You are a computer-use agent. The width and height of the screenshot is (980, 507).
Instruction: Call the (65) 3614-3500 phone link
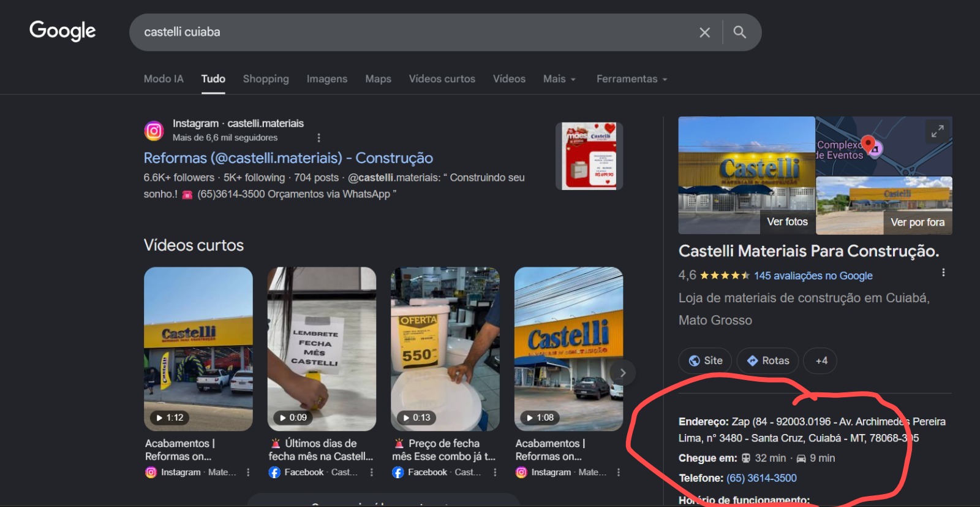[761, 478]
